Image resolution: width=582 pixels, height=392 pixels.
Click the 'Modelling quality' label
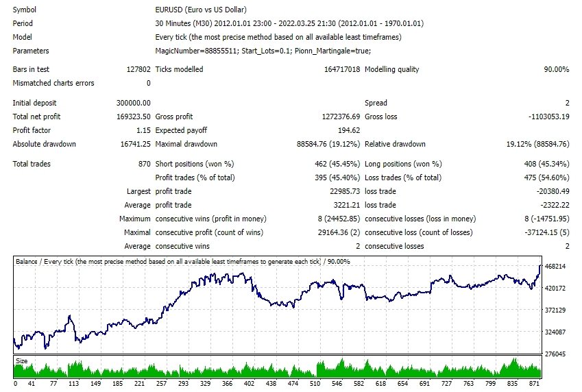391,69
